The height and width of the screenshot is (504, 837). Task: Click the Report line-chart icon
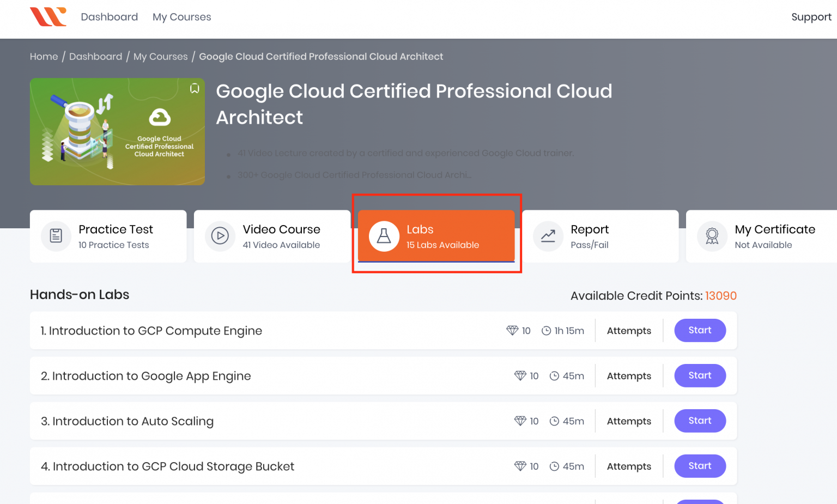pyautogui.click(x=548, y=236)
